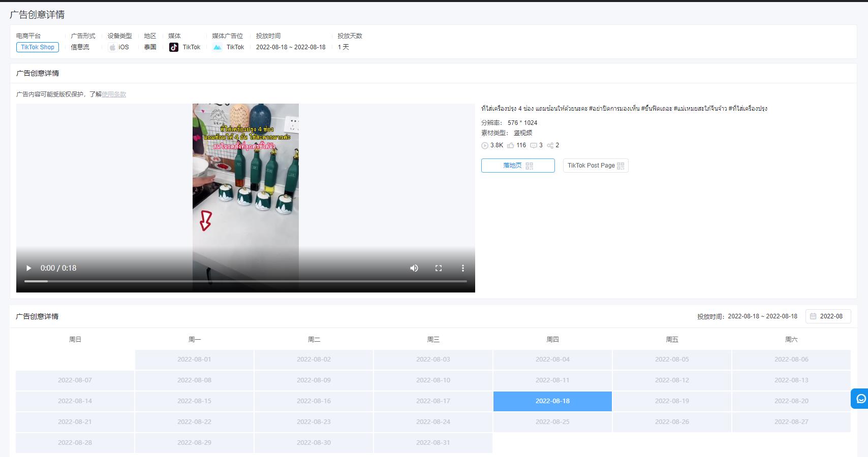868x457 pixels.
Task: Select calendar date 2022-08-19
Action: 672,401
